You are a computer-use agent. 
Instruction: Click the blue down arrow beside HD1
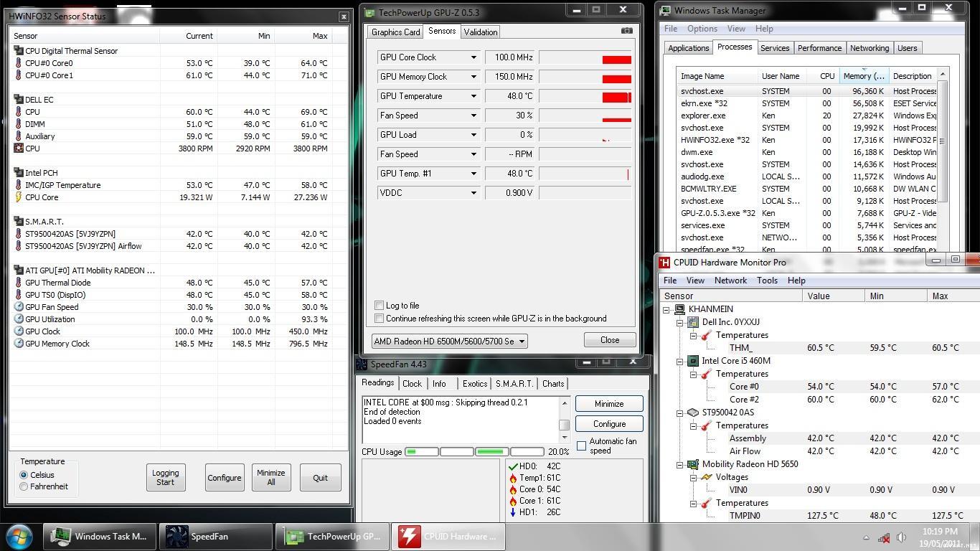(512, 512)
